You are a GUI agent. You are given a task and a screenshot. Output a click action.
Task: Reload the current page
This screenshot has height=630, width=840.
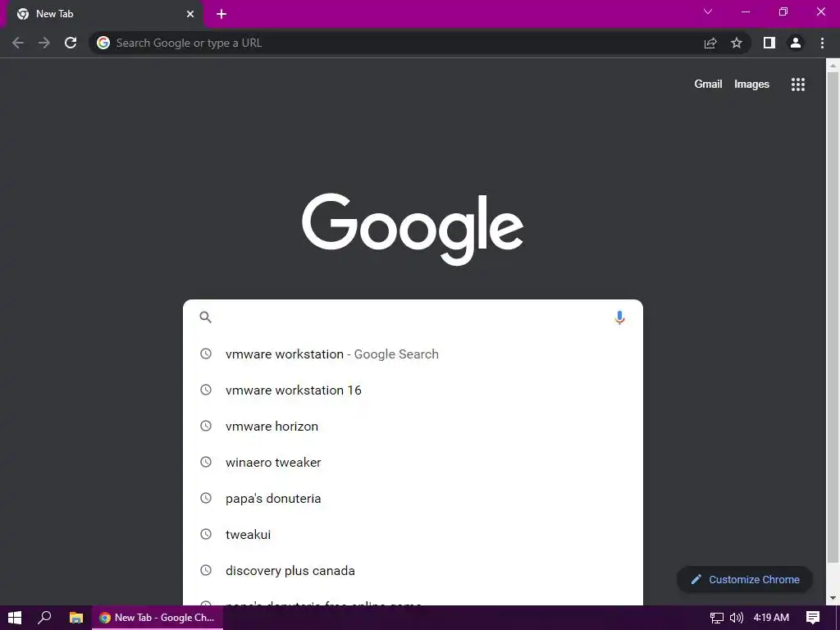coord(71,43)
